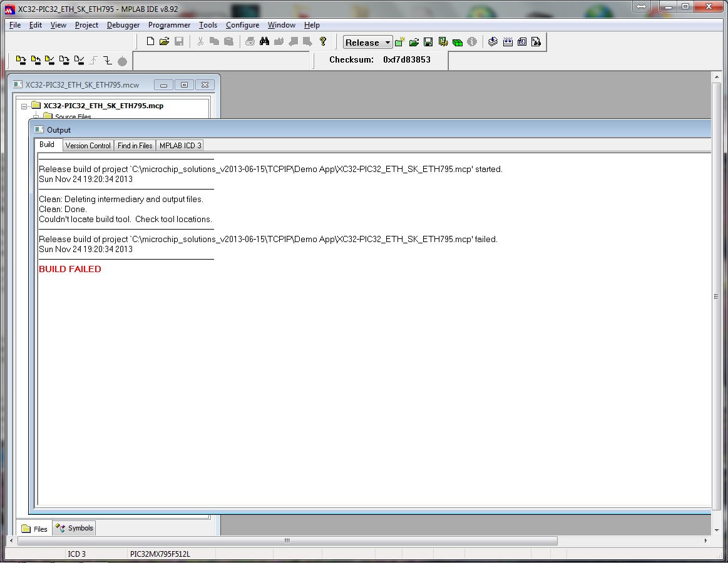This screenshot has height=563, width=728.
Task: Maximize the XC32-PIC32_ETH_SK_ETH795.mcw project window
Action: tap(184, 85)
